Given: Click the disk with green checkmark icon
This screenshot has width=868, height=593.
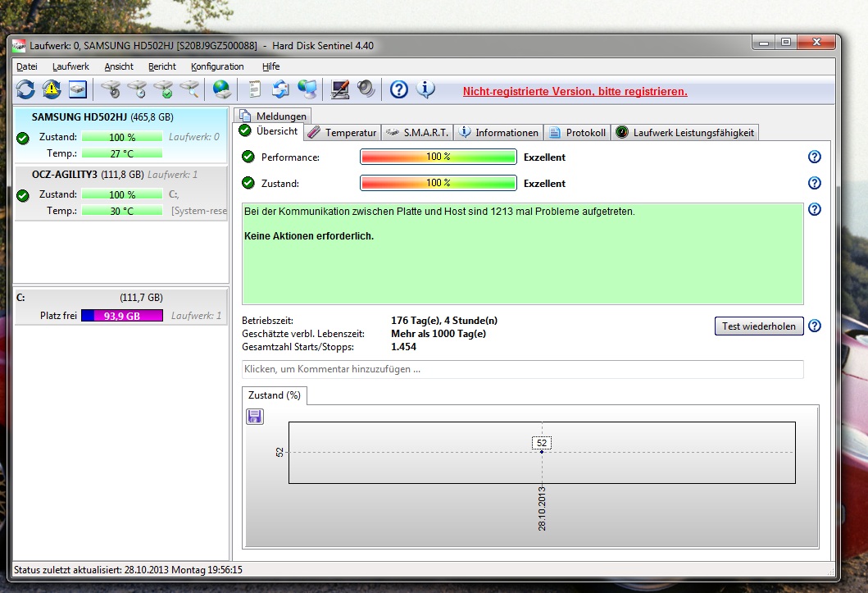Looking at the screenshot, I should click(x=163, y=89).
